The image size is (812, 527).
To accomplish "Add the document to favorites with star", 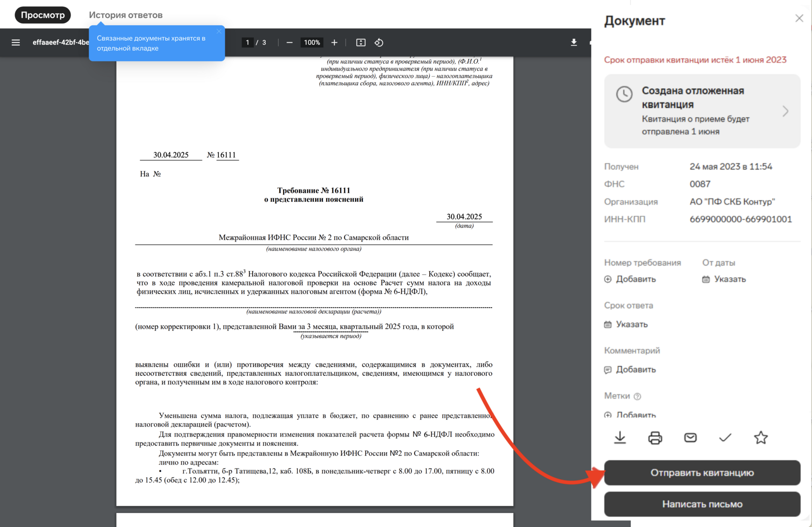I will pos(761,438).
